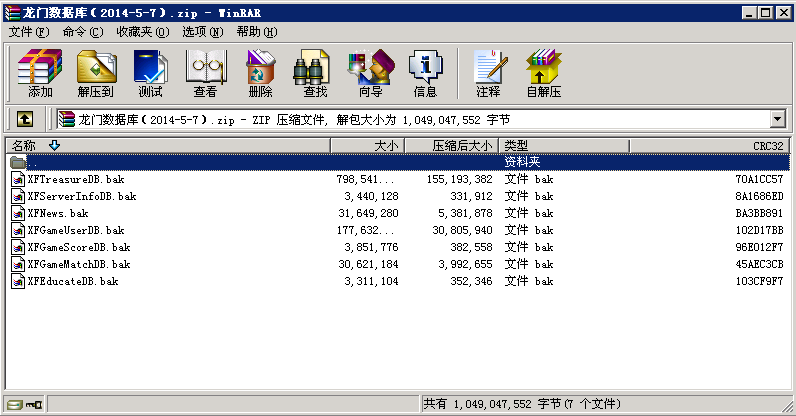The height and width of the screenshot is (416, 796).
Task: Expand the archive path dropdown arrow
Action: [777, 119]
